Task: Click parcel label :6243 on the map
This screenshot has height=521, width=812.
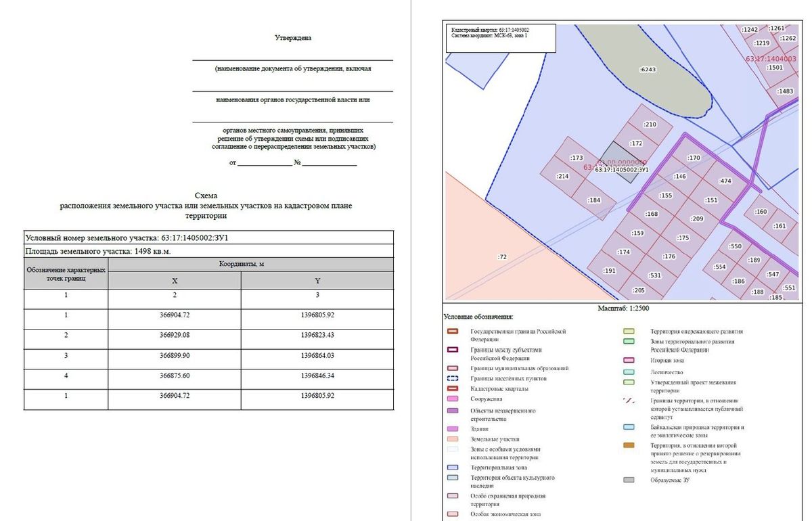Action: 648,70
